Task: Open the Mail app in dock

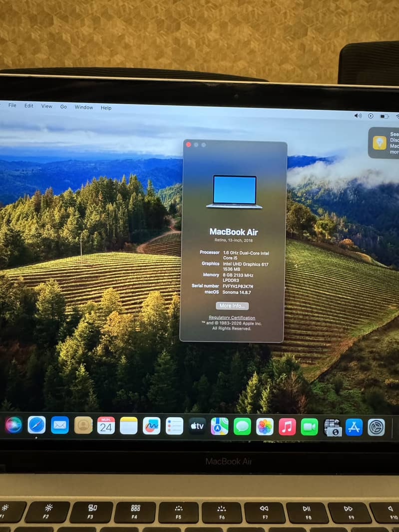Action: tap(60, 425)
